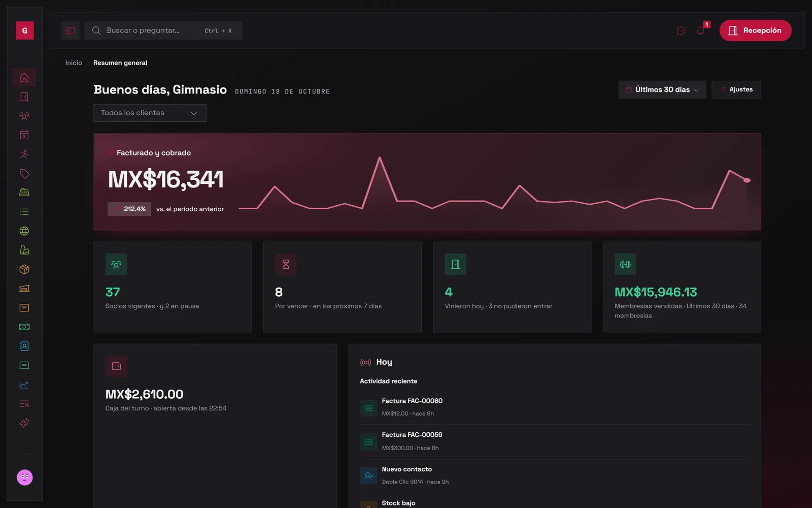
Task: Click the 212.4% change badge
Action: point(129,209)
